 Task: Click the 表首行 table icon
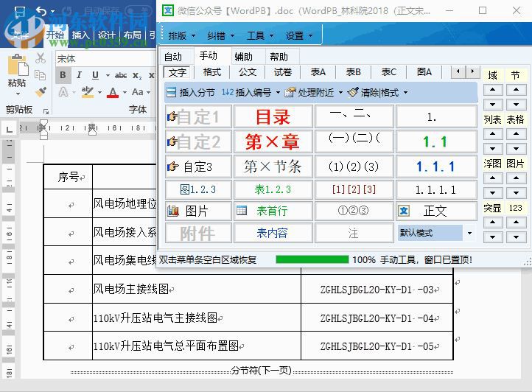pos(242,211)
